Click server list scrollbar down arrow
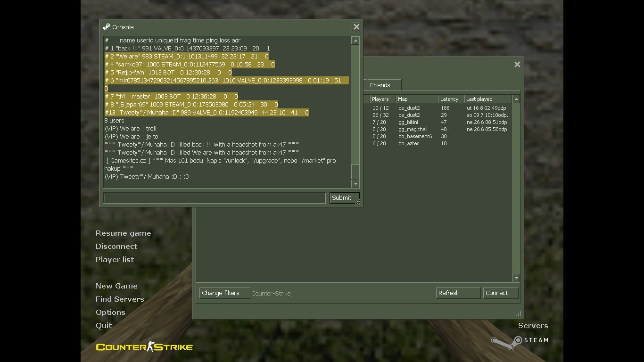 pos(516,278)
